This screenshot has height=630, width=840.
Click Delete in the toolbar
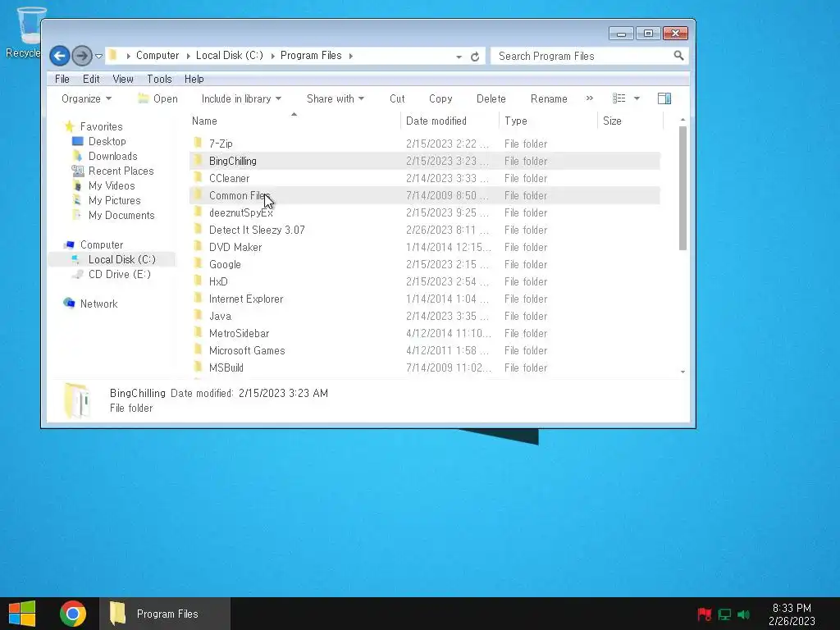tap(491, 98)
